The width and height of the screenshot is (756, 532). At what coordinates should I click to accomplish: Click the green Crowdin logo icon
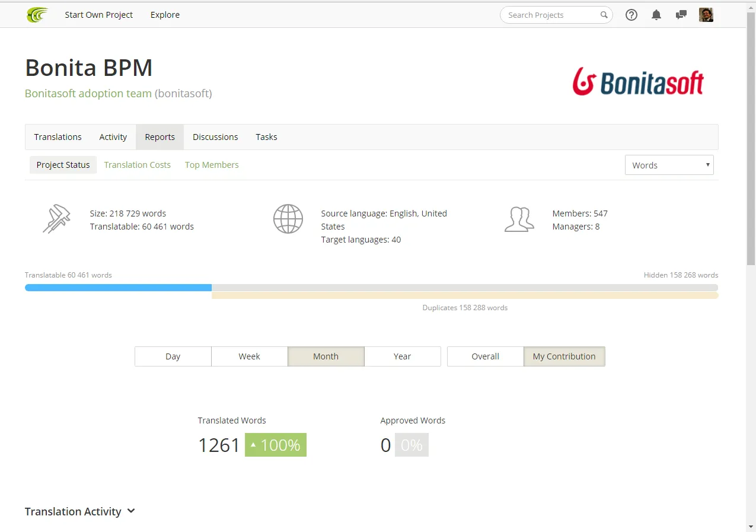click(x=37, y=15)
